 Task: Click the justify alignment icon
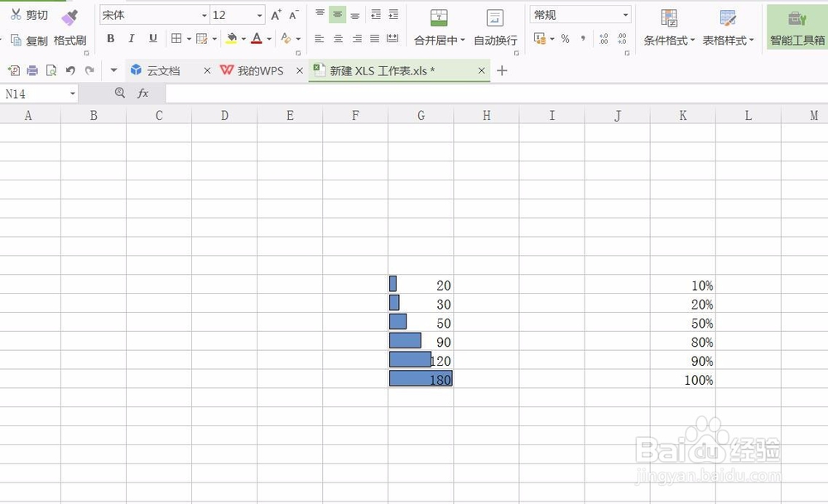(375, 39)
